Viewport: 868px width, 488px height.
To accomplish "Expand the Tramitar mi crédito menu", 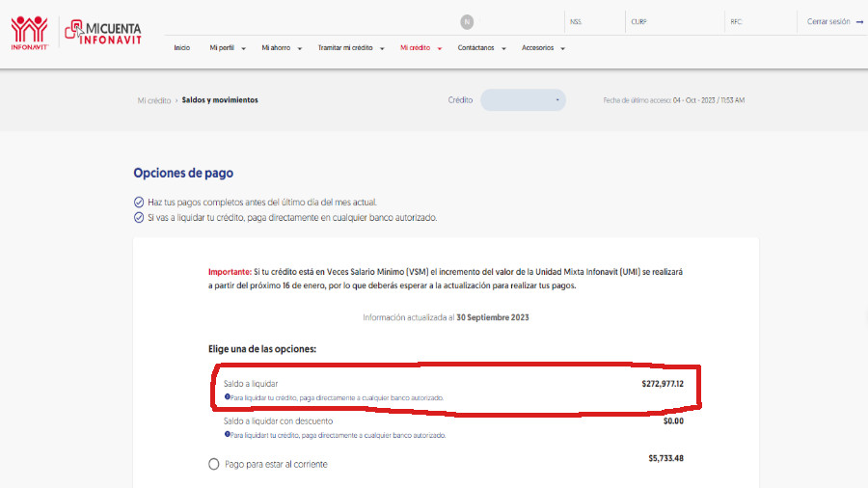I will [x=351, y=47].
